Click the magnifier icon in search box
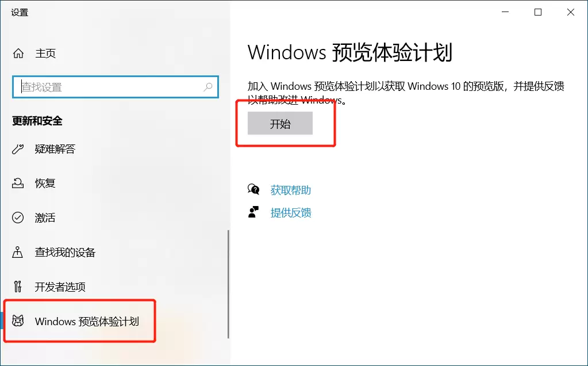Viewport: 588px width, 366px height. (207, 87)
